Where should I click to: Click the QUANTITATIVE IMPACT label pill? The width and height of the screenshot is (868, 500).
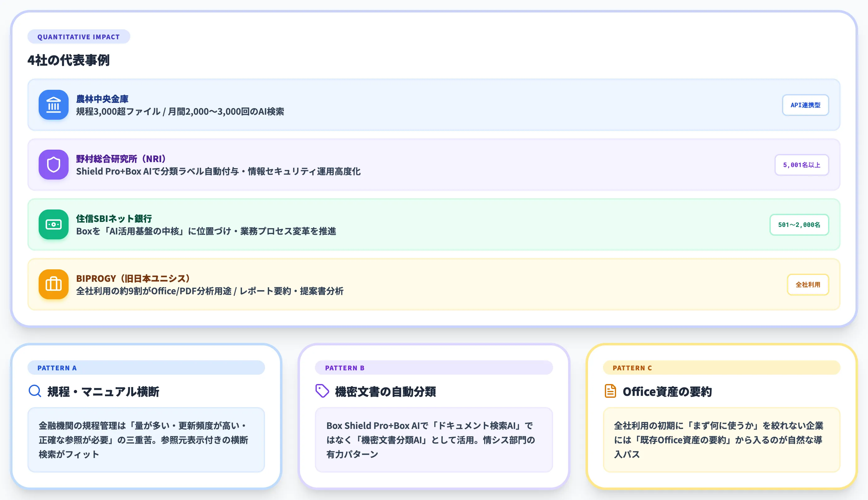(79, 37)
